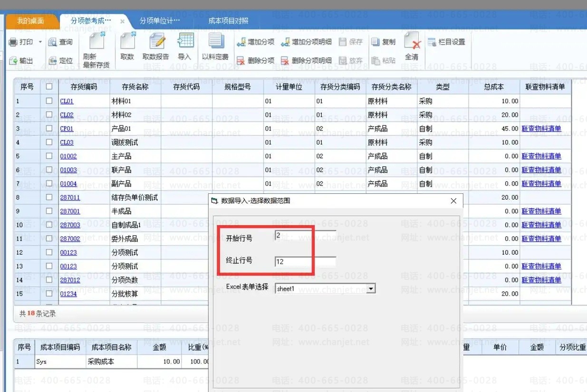Open inventory code link 01002

[x=68, y=156]
